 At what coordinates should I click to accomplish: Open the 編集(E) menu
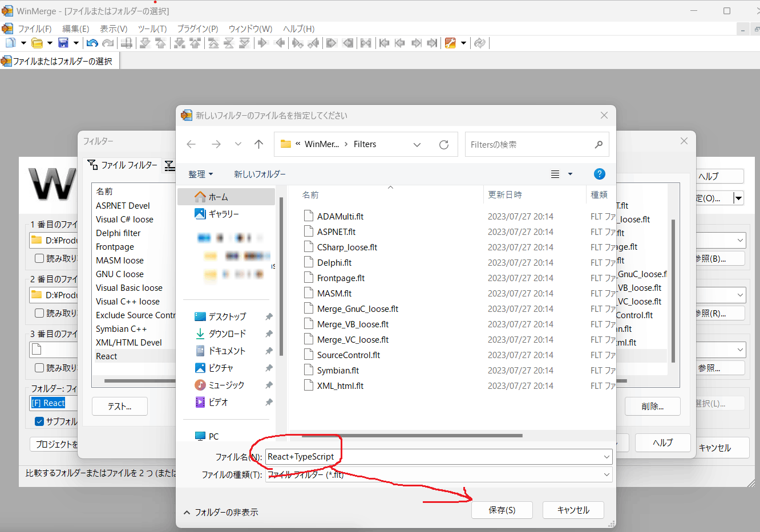pos(75,29)
